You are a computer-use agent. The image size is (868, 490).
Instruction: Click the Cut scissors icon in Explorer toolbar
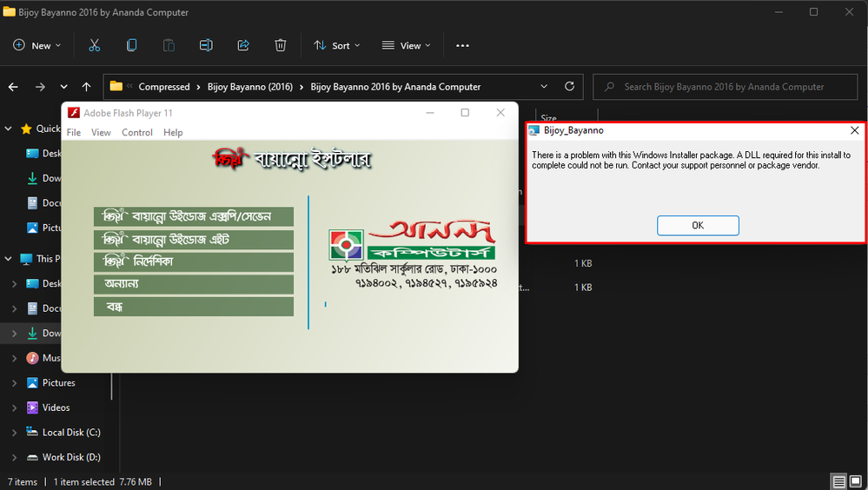[95, 45]
